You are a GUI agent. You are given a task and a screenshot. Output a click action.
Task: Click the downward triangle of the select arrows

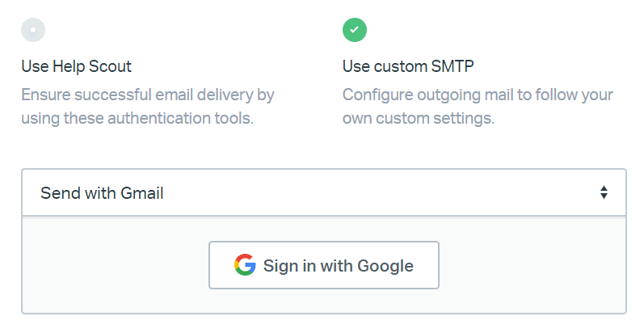[603, 197]
